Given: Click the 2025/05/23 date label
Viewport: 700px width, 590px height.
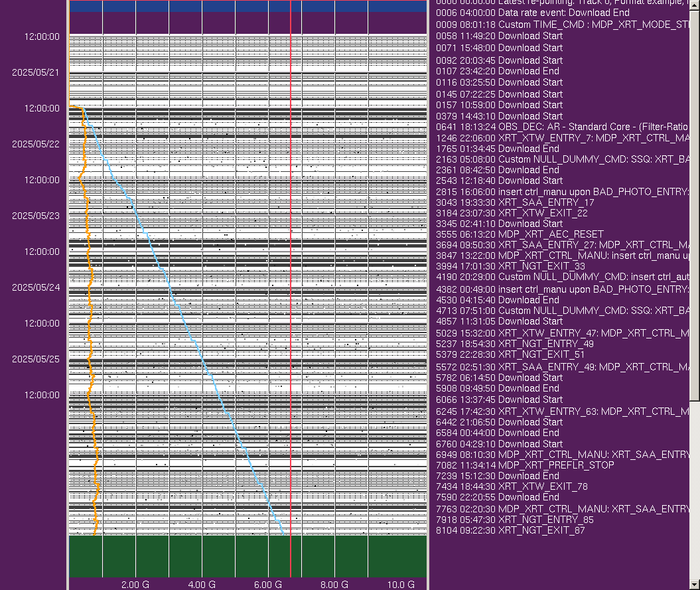Looking at the screenshot, I should coord(35,216).
